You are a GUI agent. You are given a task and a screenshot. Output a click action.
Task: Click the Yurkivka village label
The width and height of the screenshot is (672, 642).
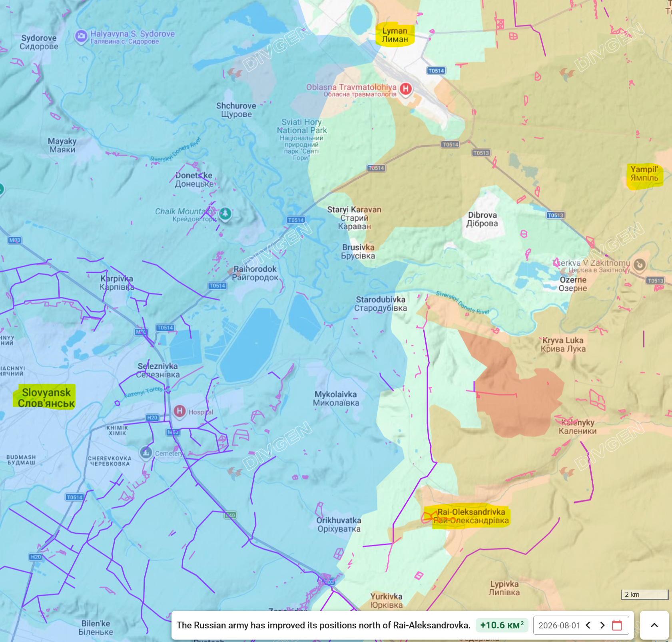387,600
